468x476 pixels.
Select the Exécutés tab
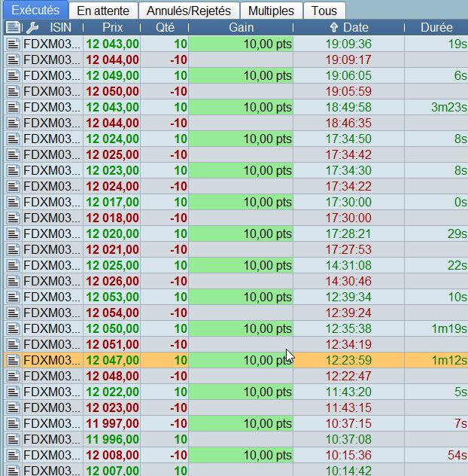(35, 11)
